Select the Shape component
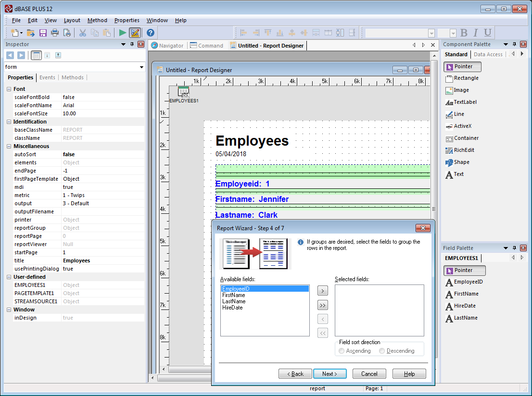The height and width of the screenshot is (396, 532). [457, 162]
